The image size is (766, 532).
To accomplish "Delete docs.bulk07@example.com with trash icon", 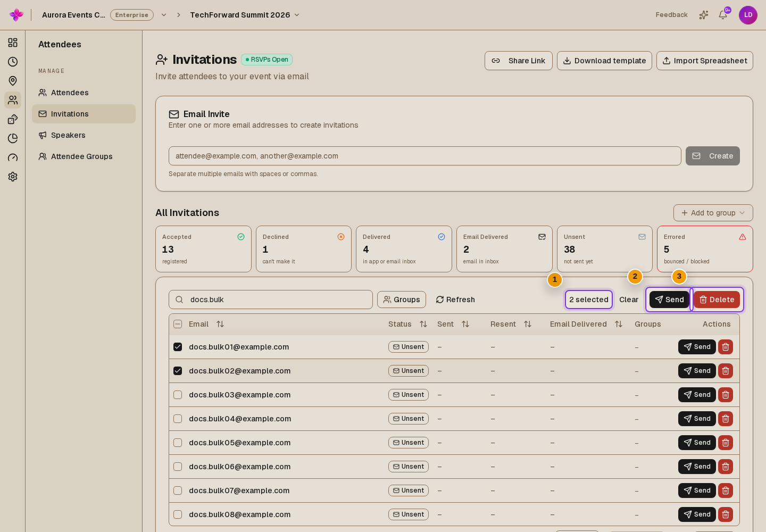I will 726,491.
